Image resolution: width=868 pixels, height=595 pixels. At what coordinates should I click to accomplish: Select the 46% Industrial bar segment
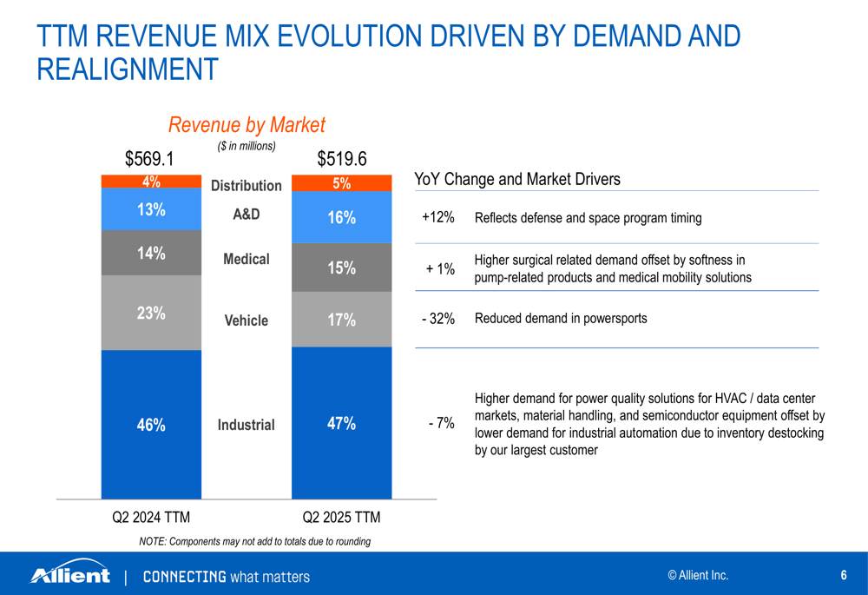(151, 425)
